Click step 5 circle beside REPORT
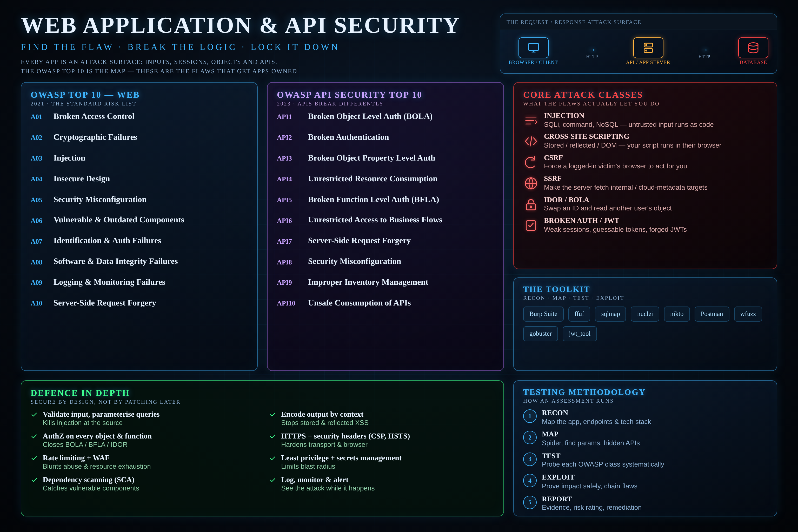Viewport: 798px width, 532px height. tap(530, 502)
